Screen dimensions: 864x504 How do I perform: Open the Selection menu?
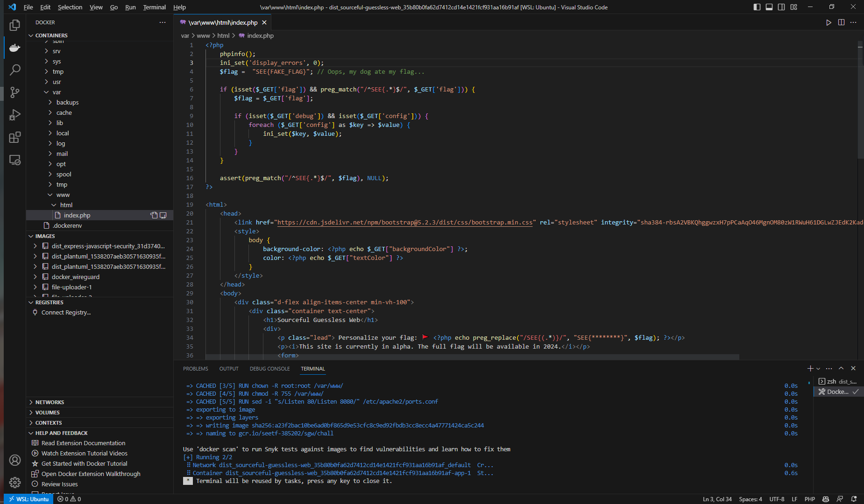point(70,7)
